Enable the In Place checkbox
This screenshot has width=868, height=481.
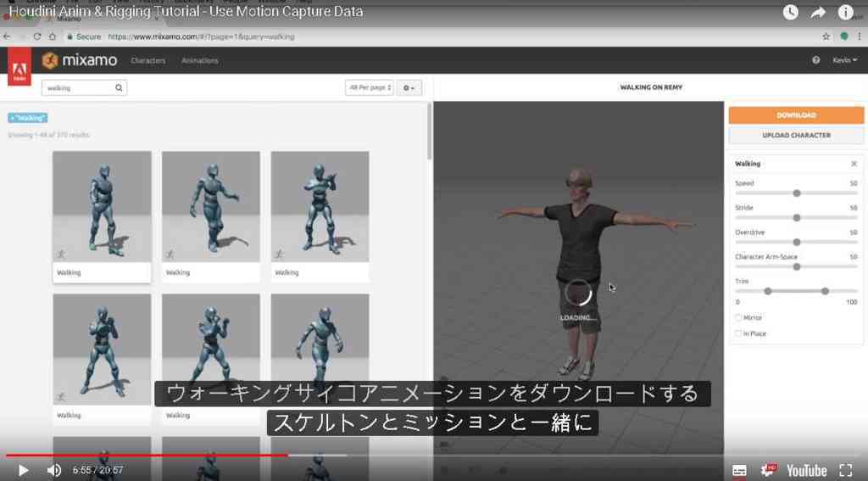[x=738, y=333]
